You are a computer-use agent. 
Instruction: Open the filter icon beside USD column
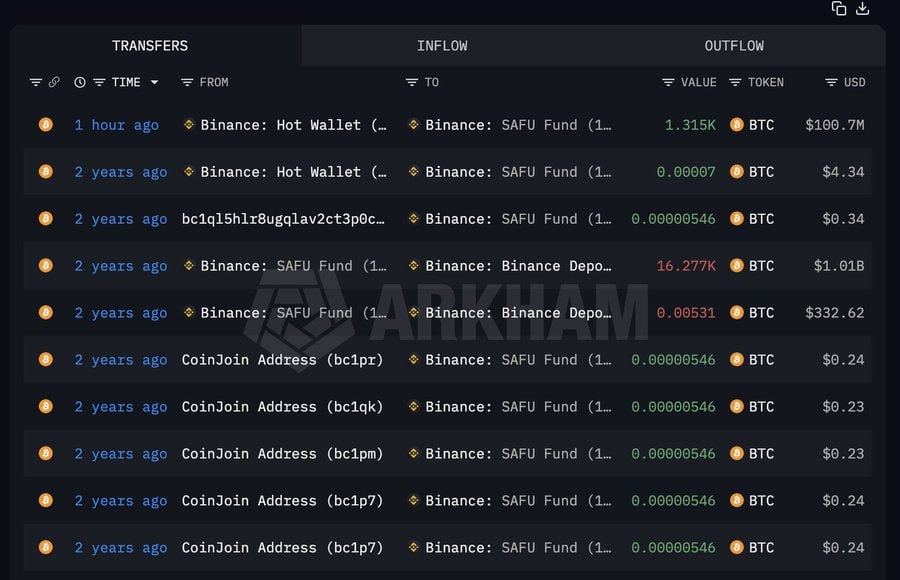click(831, 82)
